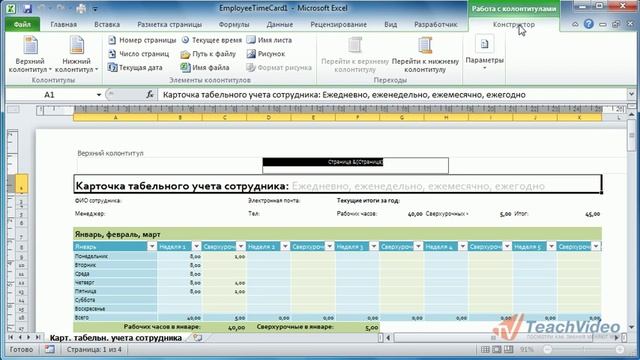Open the Январь column filter dropdown
Screen dimensions: 640x360
click(x=151, y=247)
